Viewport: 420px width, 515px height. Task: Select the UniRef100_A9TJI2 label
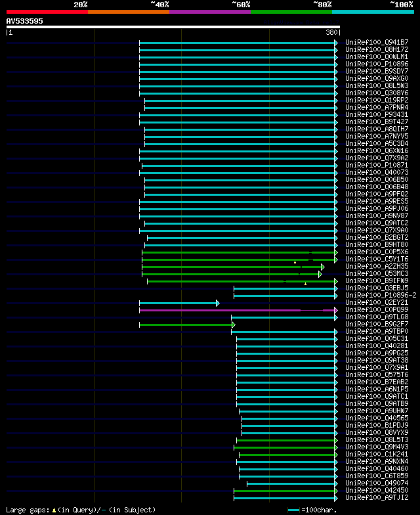377,498
